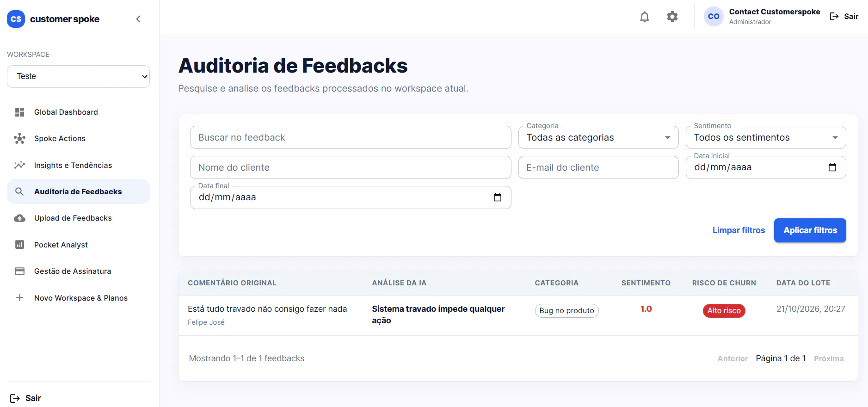Click the Contact Customerspoke user name
Viewport: 868px width, 407px height.
(x=775, y=12)
